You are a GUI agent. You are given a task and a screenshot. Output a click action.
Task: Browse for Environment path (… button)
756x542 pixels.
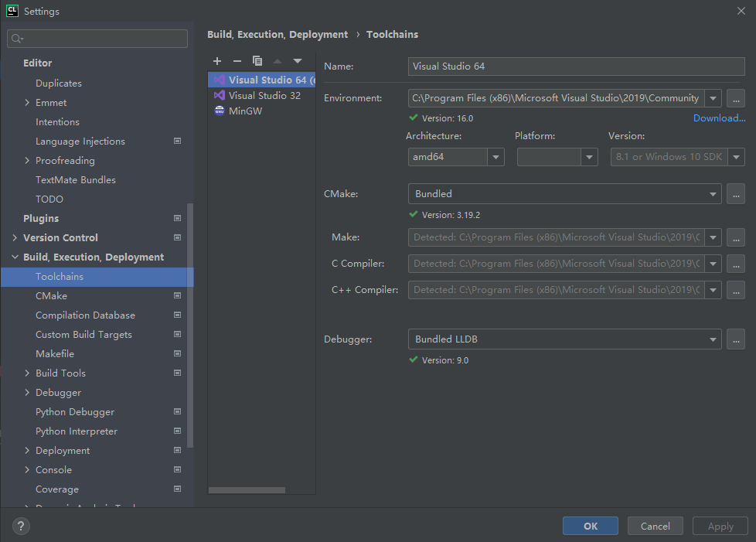click(736, 98)
